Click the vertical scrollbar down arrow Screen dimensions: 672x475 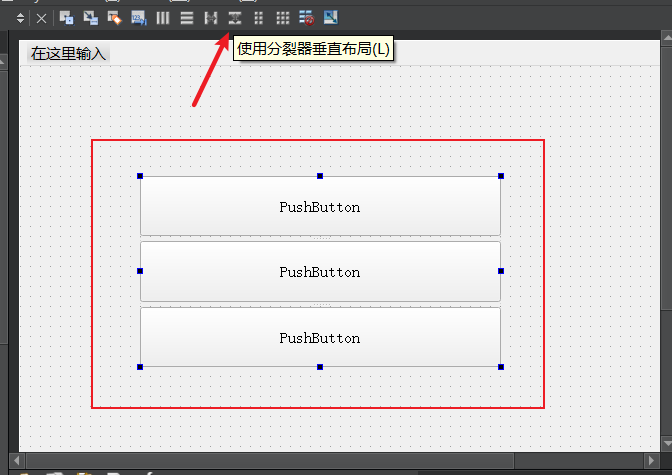tap(666, 443)
